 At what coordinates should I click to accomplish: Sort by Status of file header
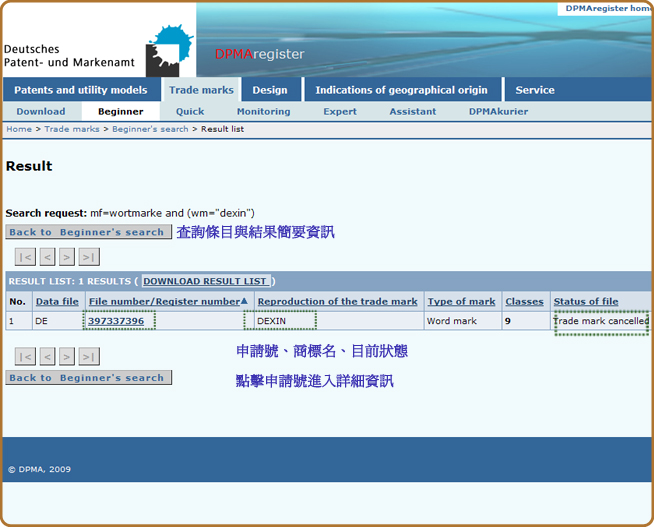tap(586, 301)
